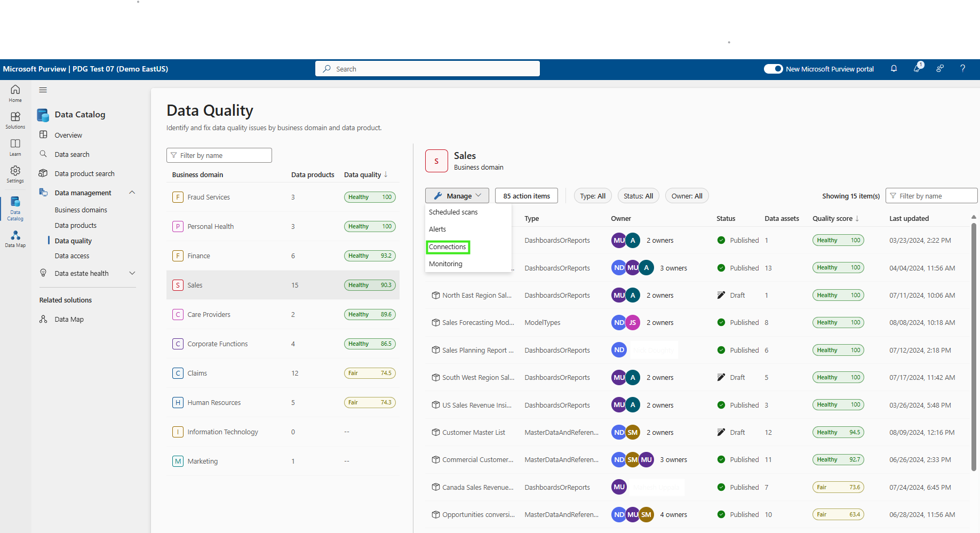This screenshot has width=980, height=533.
Task: Click the vertical scrollbar of product list
Action: [973, 347]
